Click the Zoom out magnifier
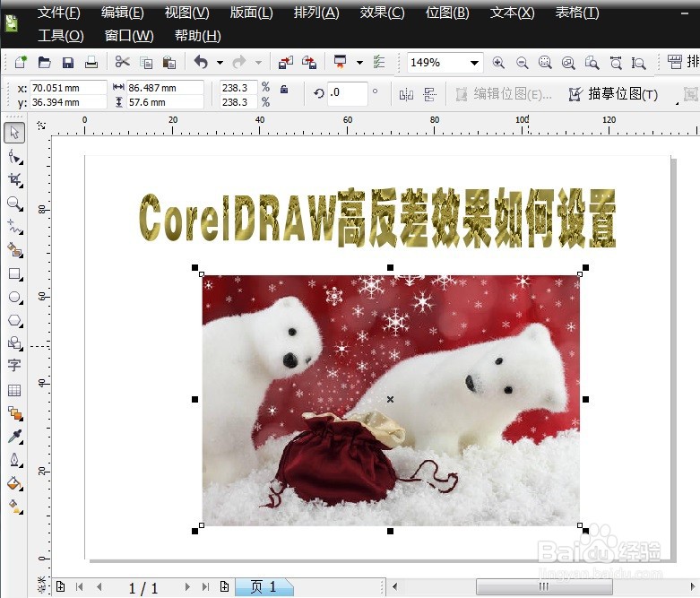 pyautogui.click(x=522, y=63)
